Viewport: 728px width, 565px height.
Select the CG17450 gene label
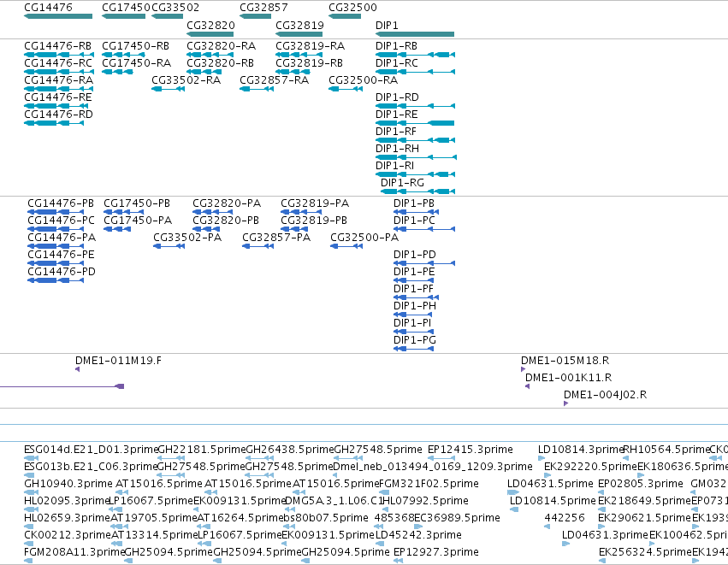[127, 8]
